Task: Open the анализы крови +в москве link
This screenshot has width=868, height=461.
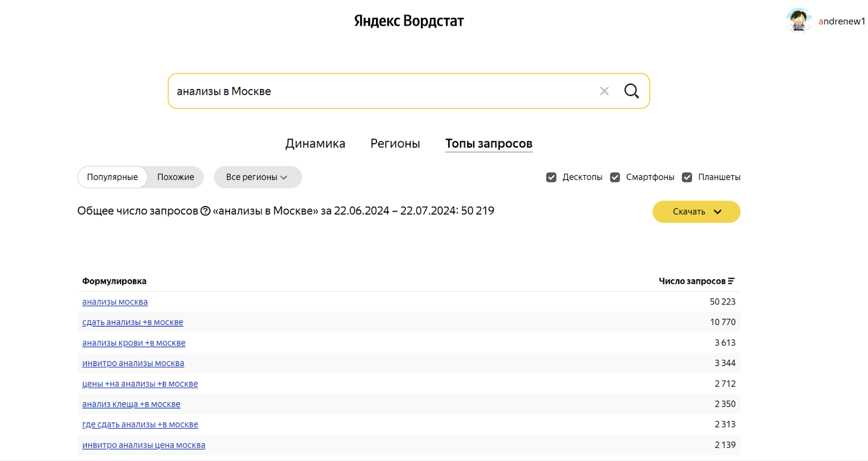Action: tap(134, 343)
